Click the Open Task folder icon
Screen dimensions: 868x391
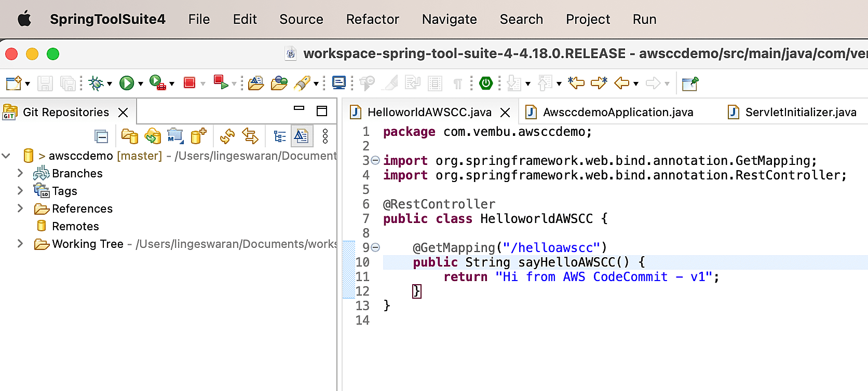click(279, 83)
